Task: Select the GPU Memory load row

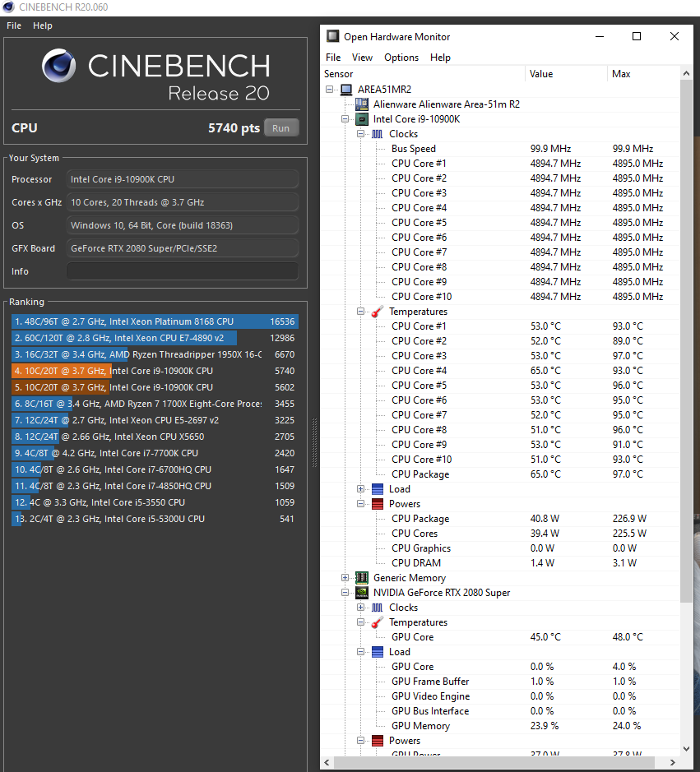Action: click(500, 726)
